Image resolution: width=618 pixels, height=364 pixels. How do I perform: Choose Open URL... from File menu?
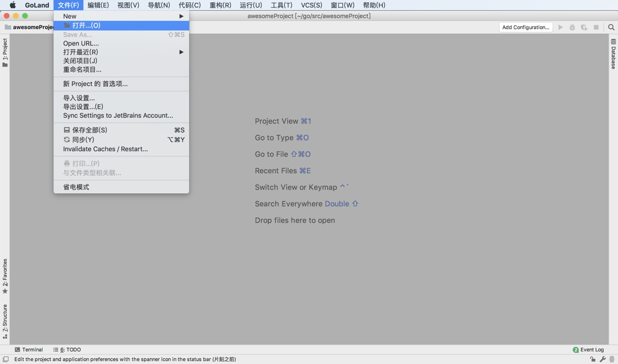[121, 43]
